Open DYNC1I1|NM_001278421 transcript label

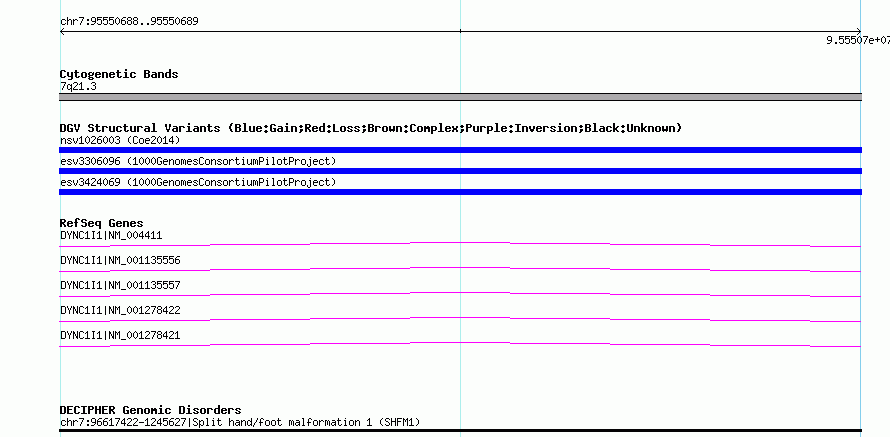[x=120, y=335]
